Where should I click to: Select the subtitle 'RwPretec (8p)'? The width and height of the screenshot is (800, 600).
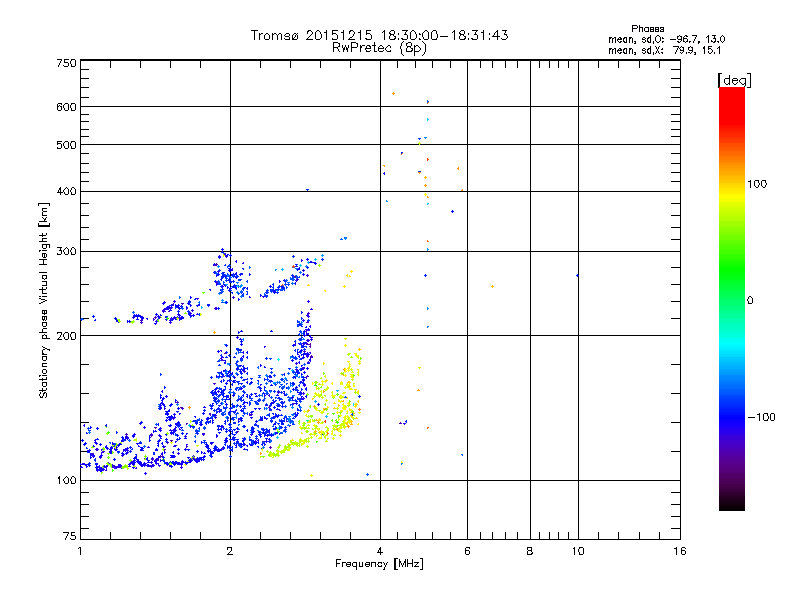point(379,48)
